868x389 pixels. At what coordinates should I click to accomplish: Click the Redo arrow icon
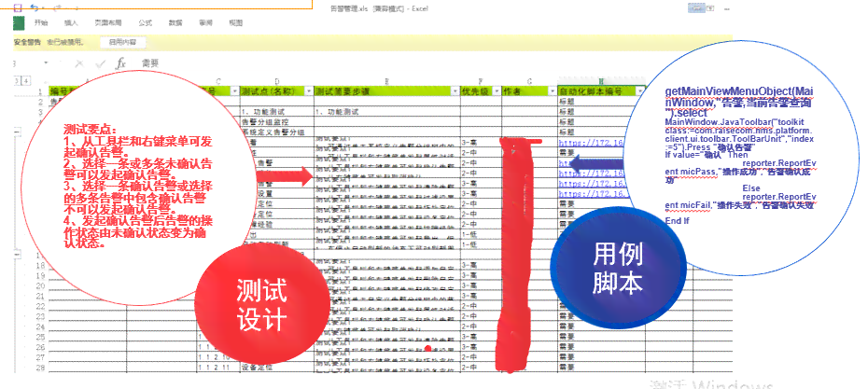(57, 7)
